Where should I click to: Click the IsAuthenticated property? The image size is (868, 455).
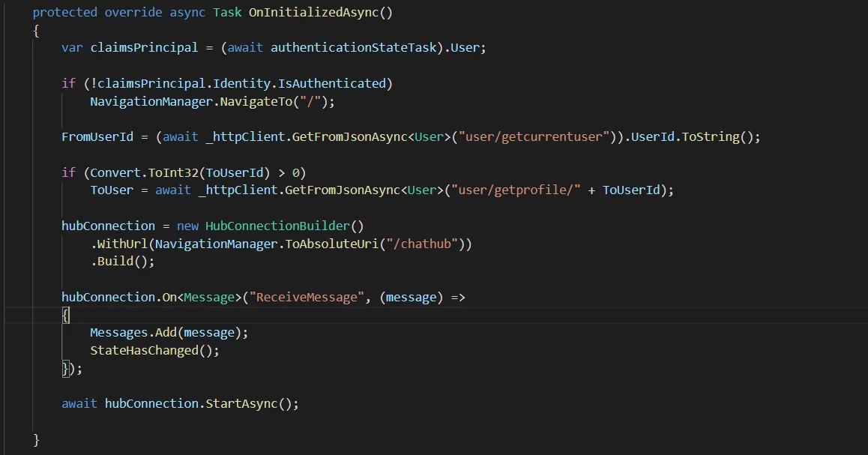coord(331,84)
